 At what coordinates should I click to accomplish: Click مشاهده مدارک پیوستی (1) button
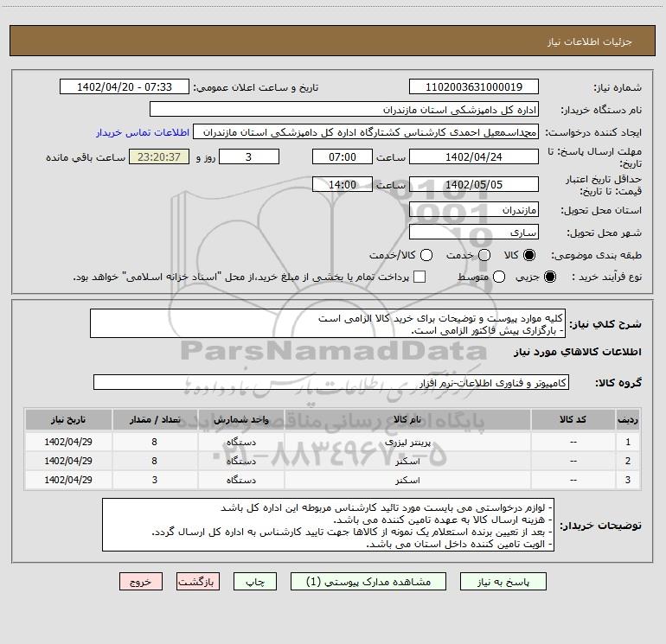point(368,582)
